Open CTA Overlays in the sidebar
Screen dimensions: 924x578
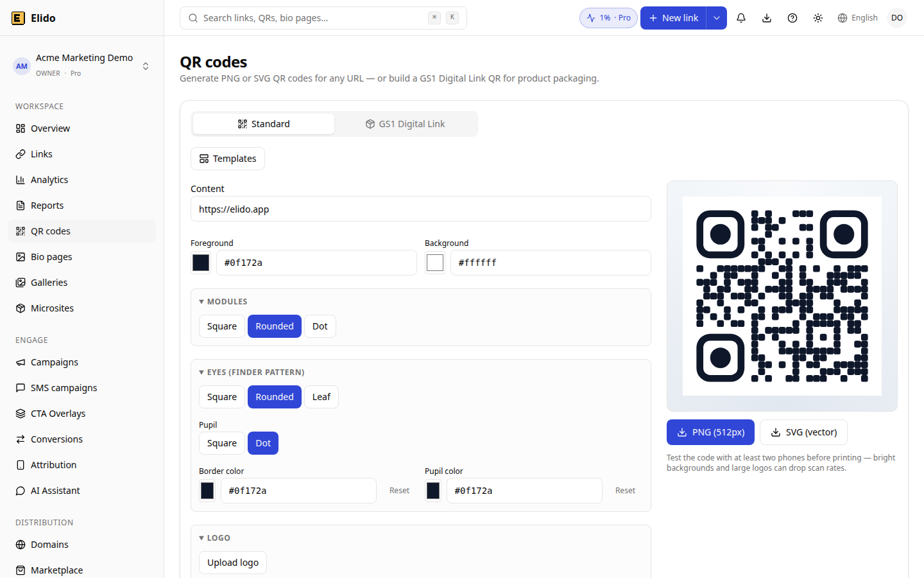pos(81,414)
